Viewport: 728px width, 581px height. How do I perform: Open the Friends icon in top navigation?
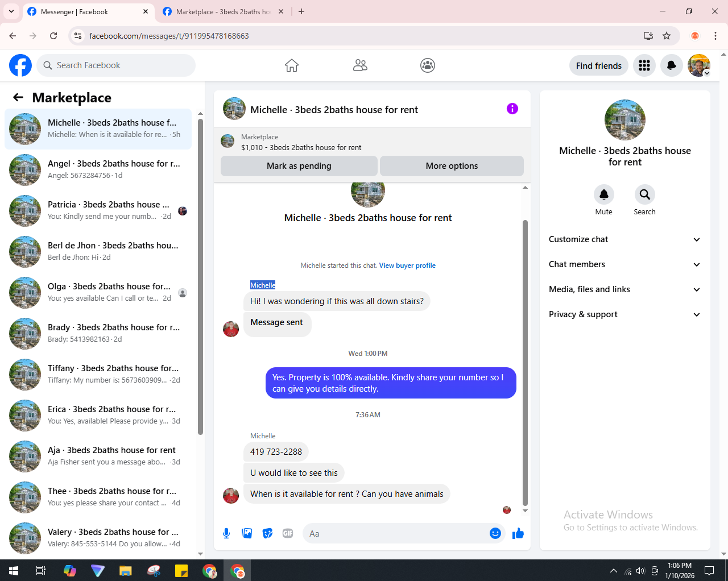[360, 65]
